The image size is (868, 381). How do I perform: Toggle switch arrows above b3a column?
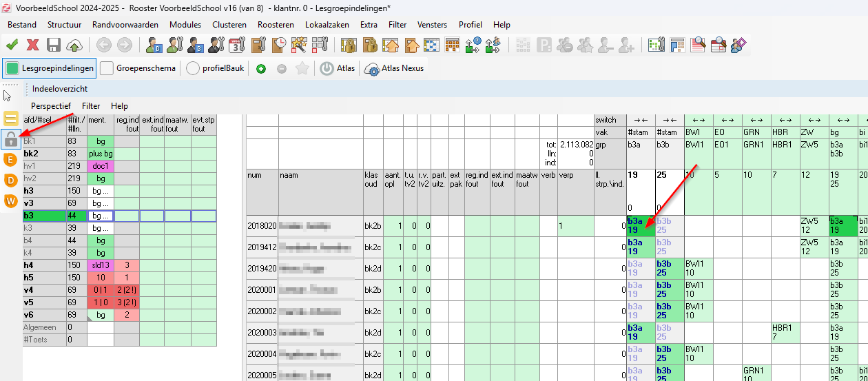(x=641, y=120)
